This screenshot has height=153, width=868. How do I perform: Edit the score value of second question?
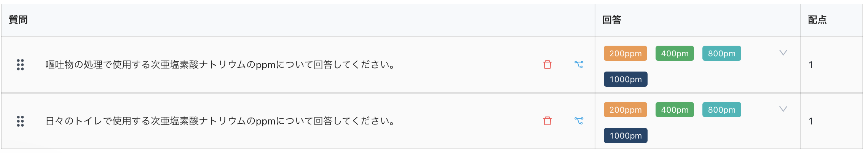pyautogui.click(x=811, y=121)
